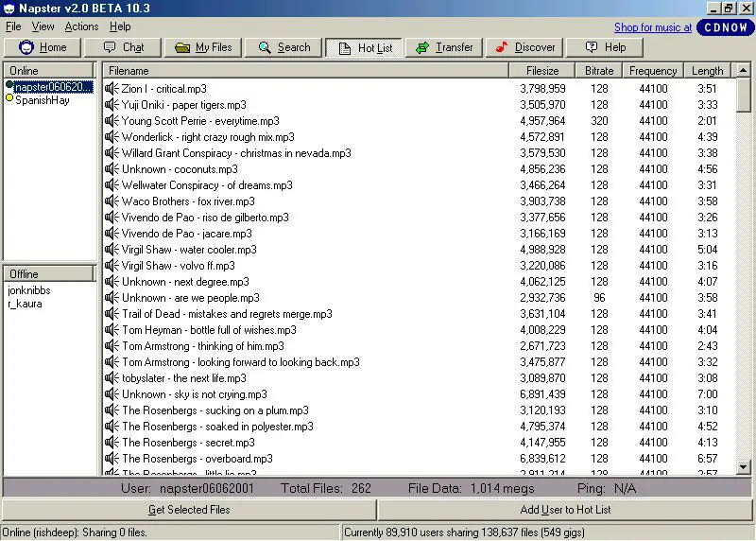The image size is (756, 541).
Task: Select online user napster060620...
Action: coord(53,87)
